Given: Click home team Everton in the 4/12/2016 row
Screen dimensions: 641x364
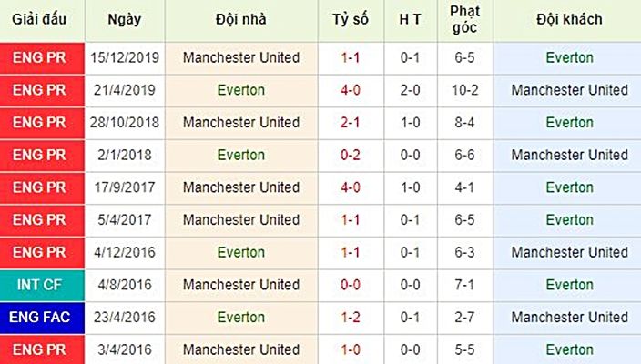Looking at the screenshot, I should click(x=240, y=252).
